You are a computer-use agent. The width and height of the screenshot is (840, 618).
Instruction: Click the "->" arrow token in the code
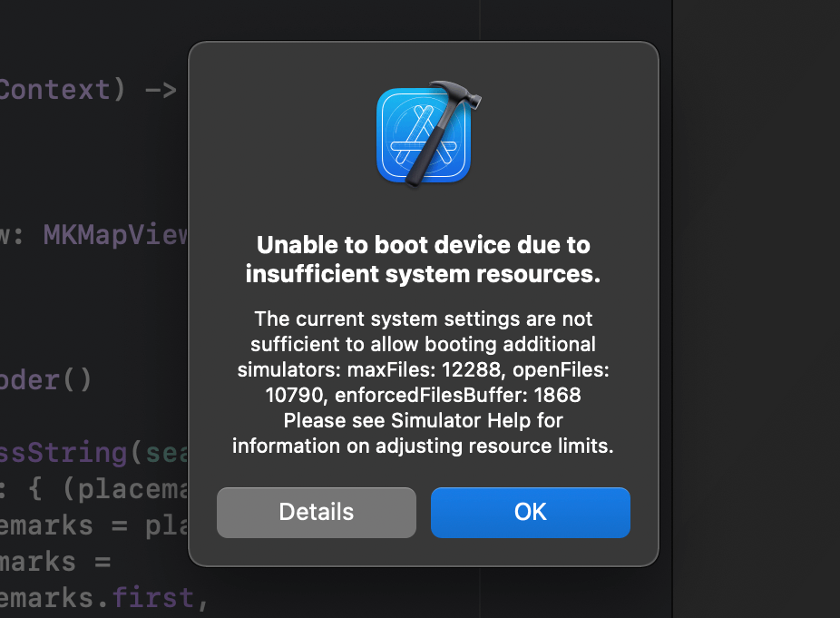pyautogui.click(x=161, y=89)
